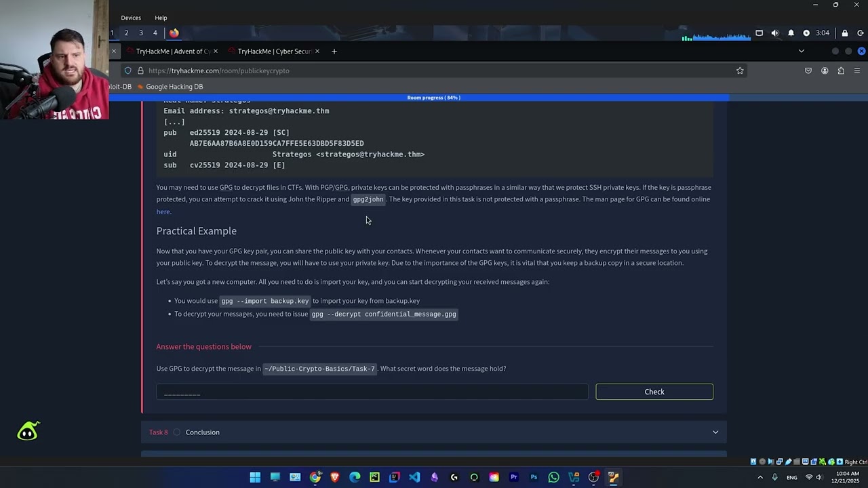The image size is (868, 488).
Task: Click the ENG language indicator
Action: (x=792, y=477)
